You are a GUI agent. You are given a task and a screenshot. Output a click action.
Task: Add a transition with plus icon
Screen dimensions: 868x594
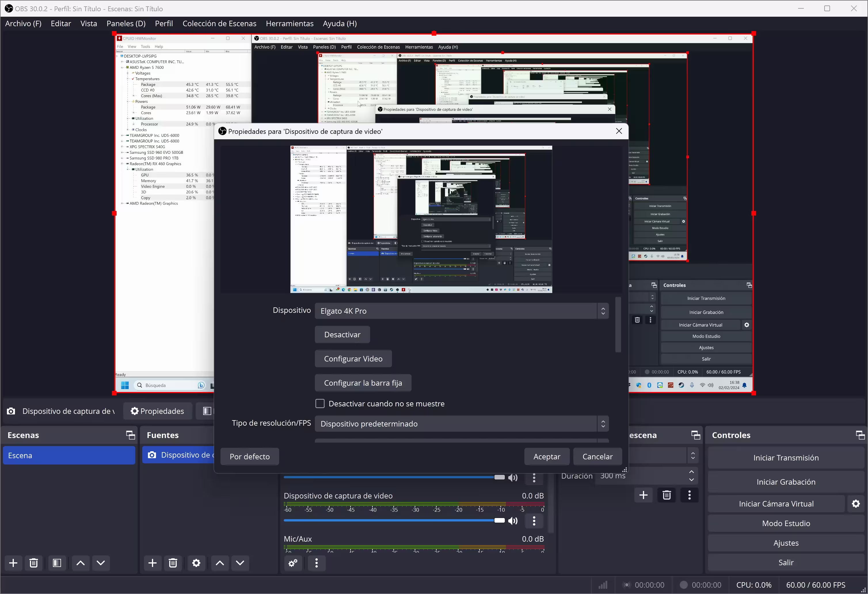[644, 495]
